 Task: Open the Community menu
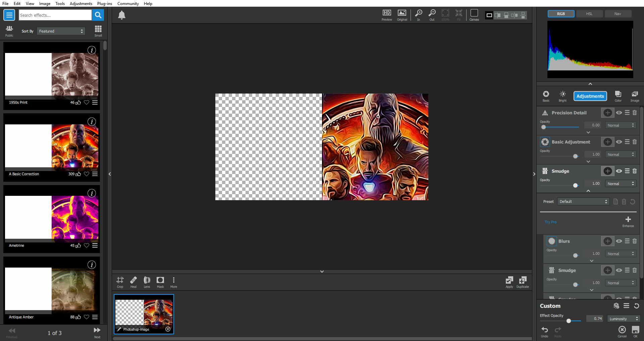(x=128, y=4)
